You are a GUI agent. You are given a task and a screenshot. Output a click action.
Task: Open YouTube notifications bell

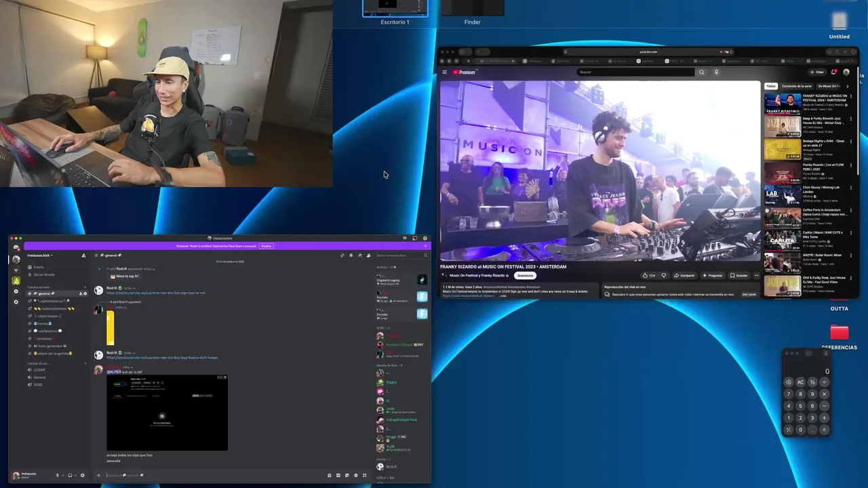point(834,72)
